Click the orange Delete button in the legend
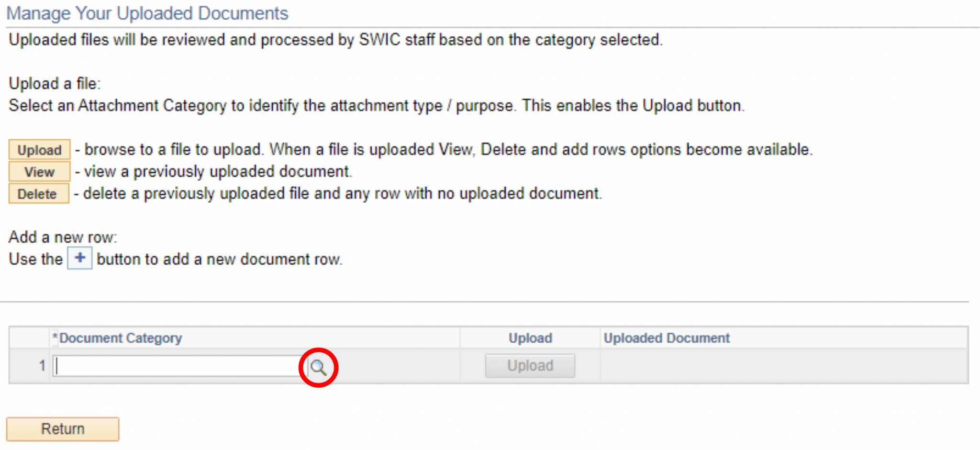980x450 pixels. point(38,194)
